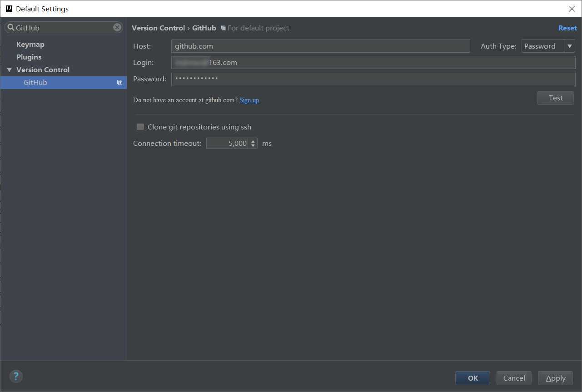Click the OK button

coord(473,378)
